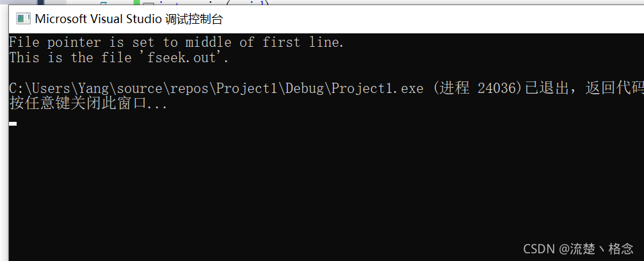644x261 pixels.
Task: Open the console window system menu icon
Action: (x=24, y=19)
